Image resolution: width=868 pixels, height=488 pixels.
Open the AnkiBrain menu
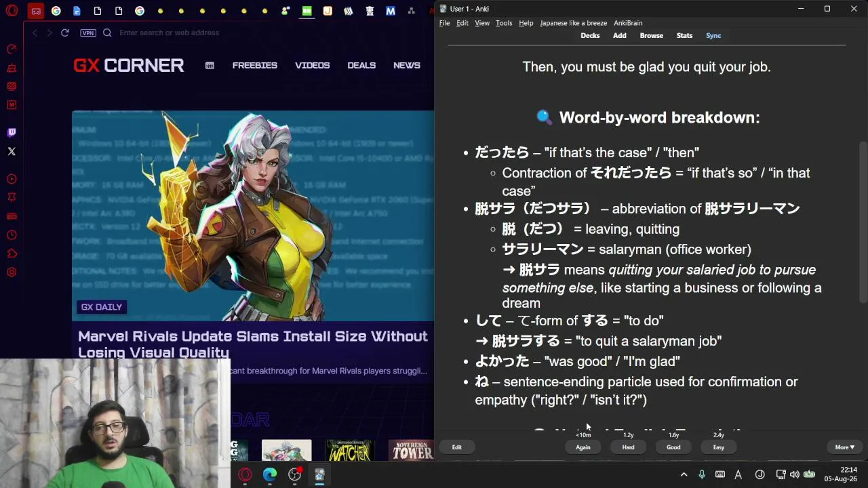[628, 23]
